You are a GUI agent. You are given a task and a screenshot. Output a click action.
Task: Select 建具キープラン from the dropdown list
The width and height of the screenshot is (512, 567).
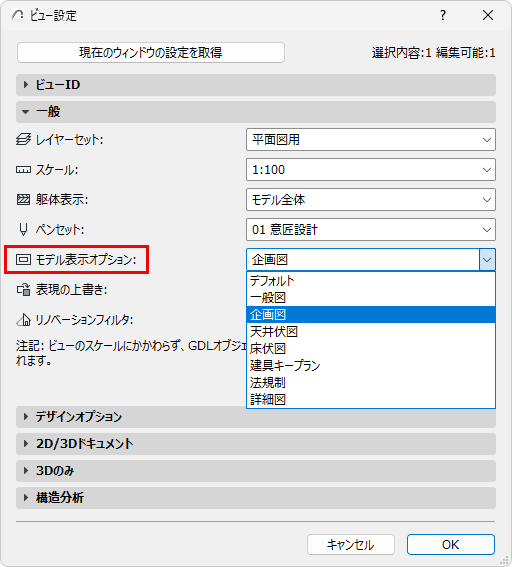pyautogui.click(x=371, y=366)
